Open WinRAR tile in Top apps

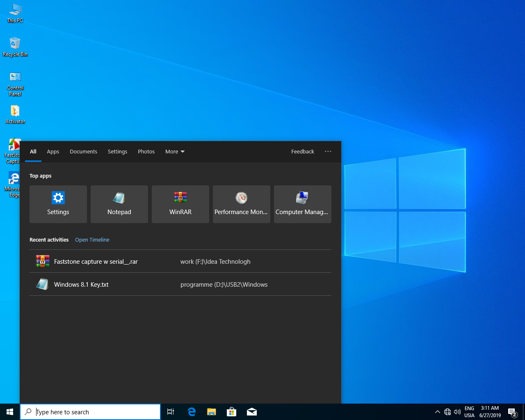[x=180, y=204]
